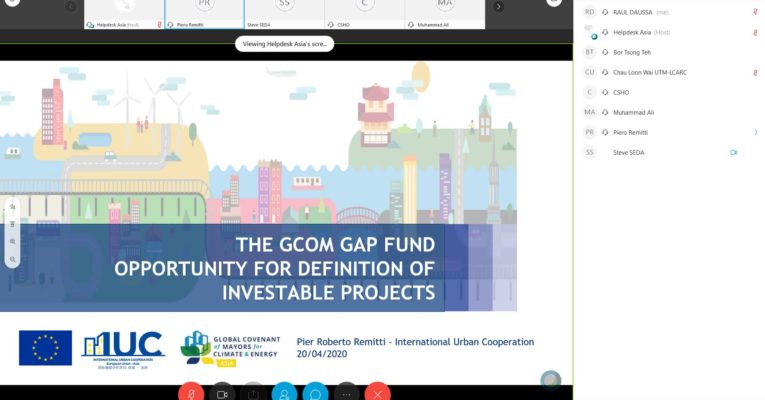
Task: Click Steve SEDA's video camera icon
Action: pos(734,152)
